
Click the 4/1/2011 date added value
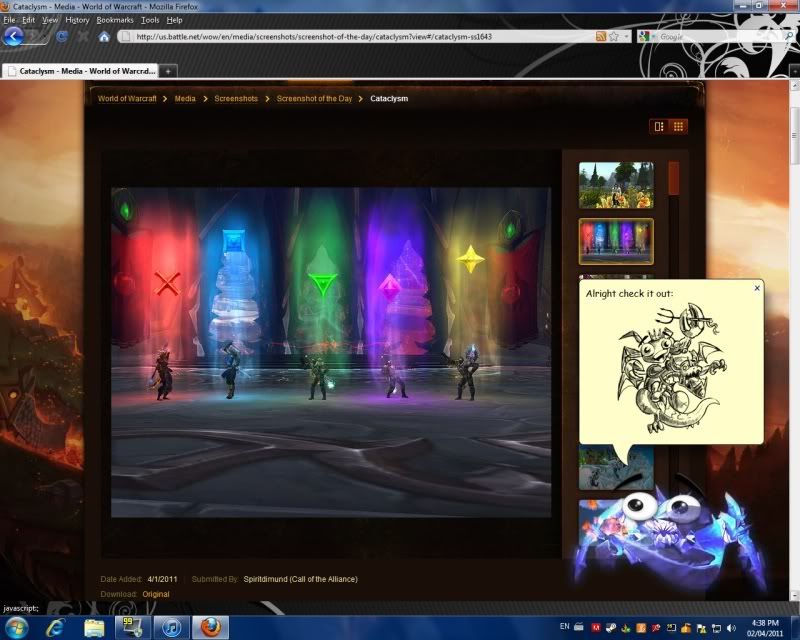coord(162,579)
